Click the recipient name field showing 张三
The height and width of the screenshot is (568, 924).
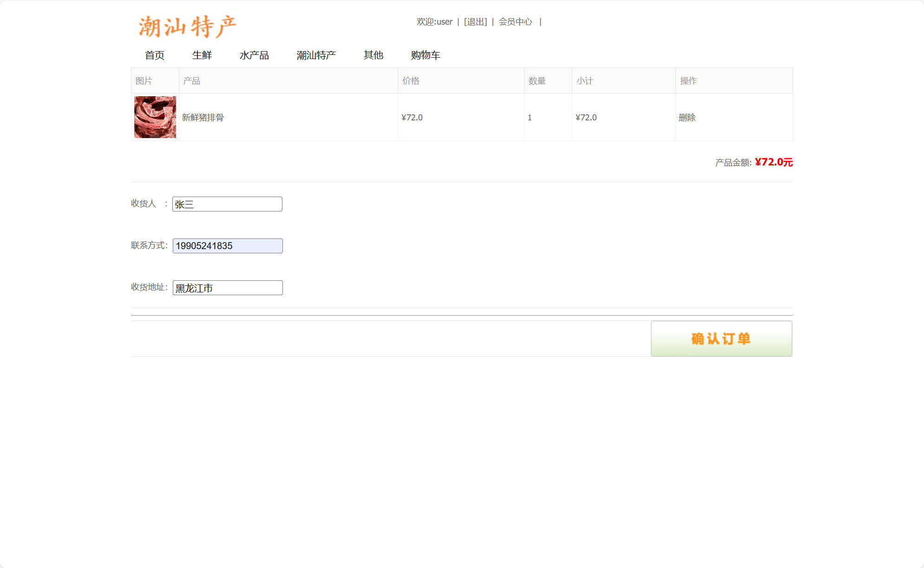coord(227,204)
